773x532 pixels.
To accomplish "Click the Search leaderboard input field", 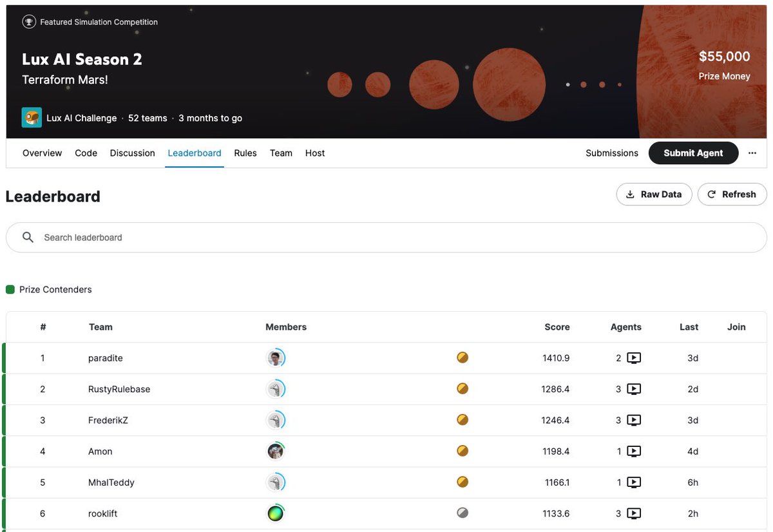I will pos(386,237).
